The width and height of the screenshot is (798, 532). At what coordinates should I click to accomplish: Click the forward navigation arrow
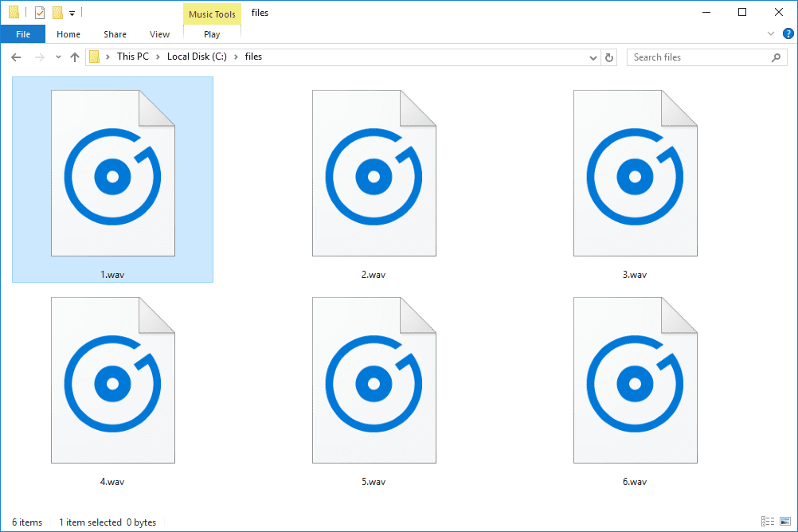coord(38,57)
